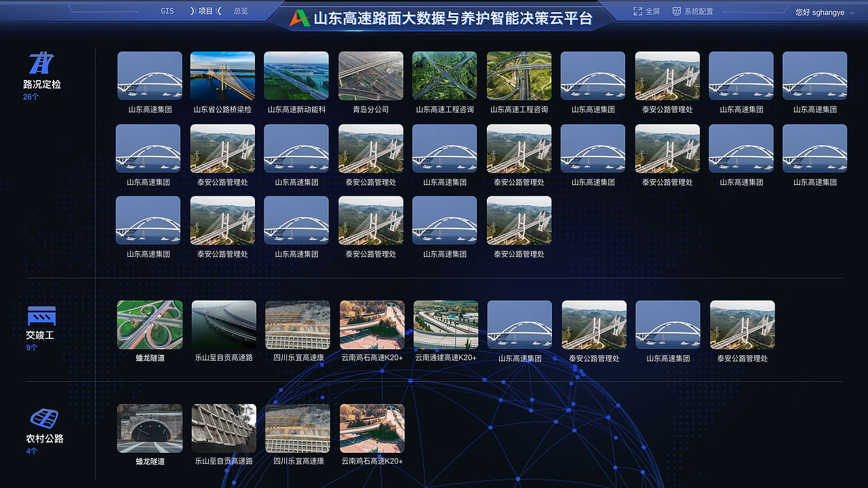The image size is (868, 488).
Task: Click the 农村公路 section icon
Action: [44, 418]
